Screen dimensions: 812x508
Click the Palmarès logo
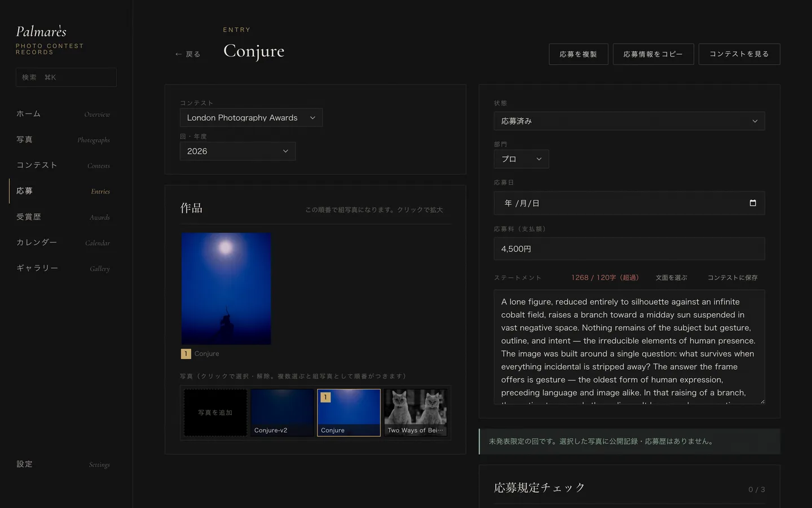coord(41,31)
